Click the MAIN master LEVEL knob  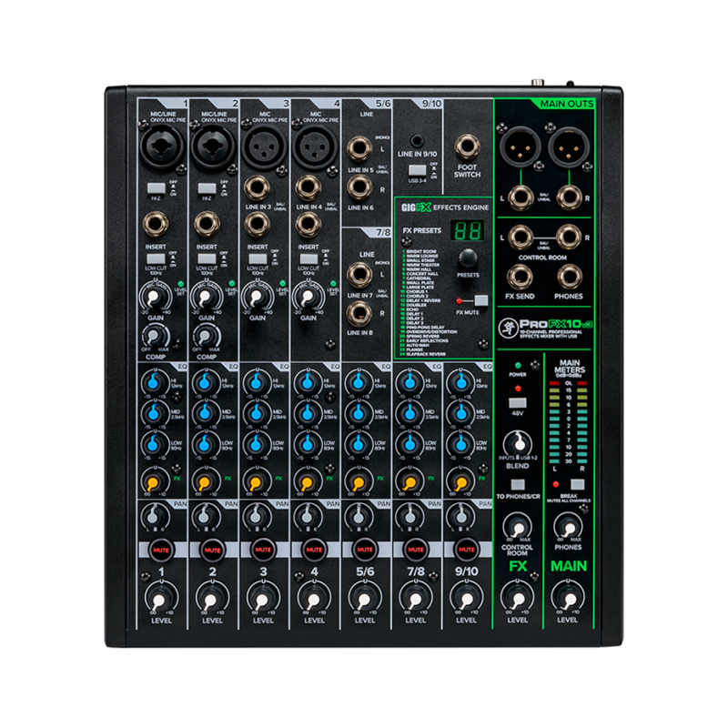tap(568, 598)
